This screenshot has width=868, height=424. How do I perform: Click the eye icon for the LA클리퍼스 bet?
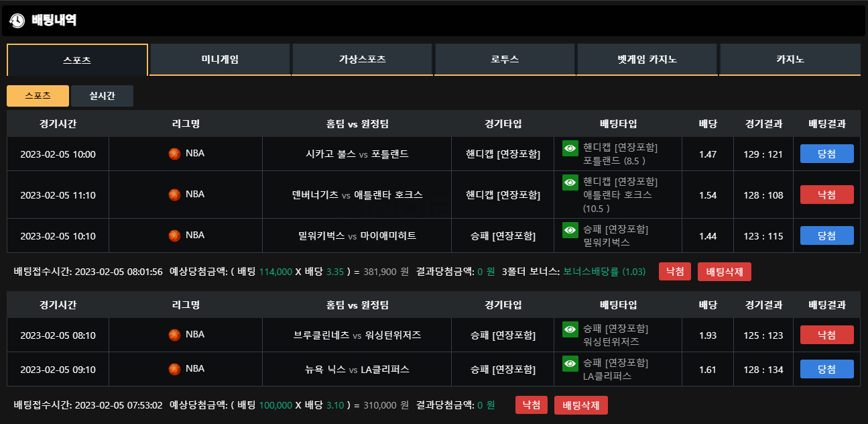point(570,364)
